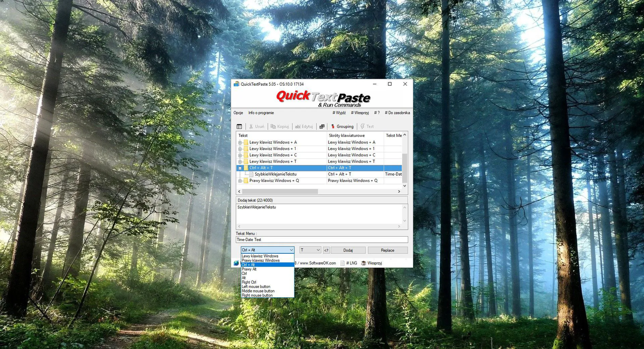Click the list's vertical scrollbar thumb
This screenshot has width=644, height=349.
(405, 168)
